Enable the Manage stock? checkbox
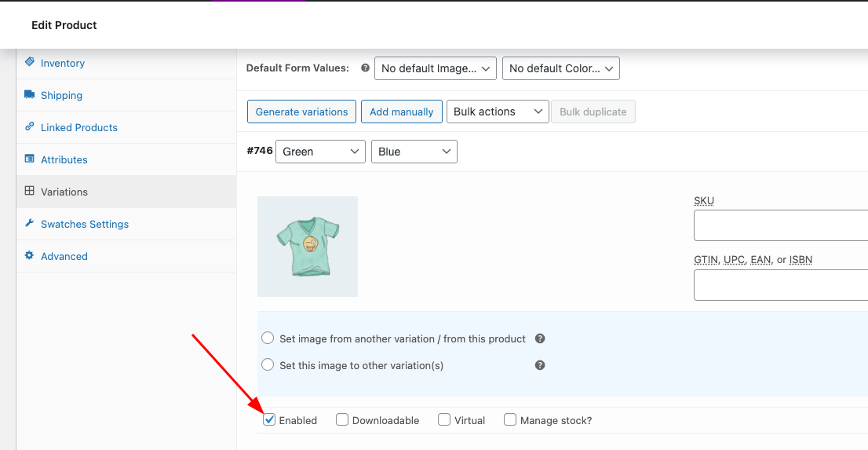This screenshot has height=450, width=868. tap(510, 420)
